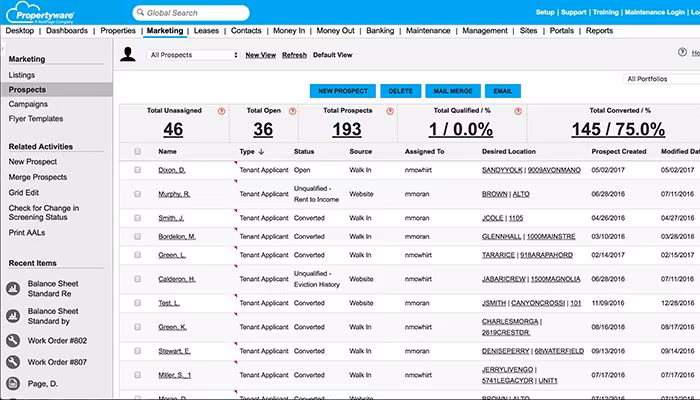Check the box for Calderon, H.
The height and width of the screenshot is (400, 700).
click(x=138, y=279)
